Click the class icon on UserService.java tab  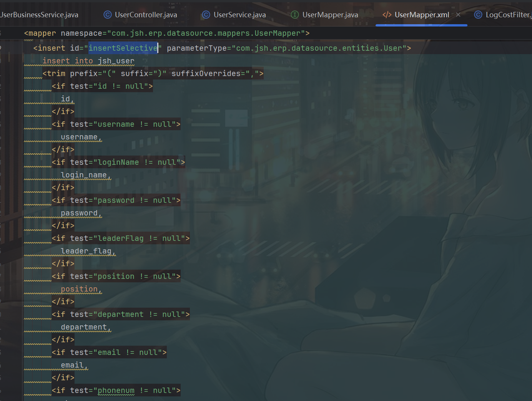pyautogui.click(x=206, y=15)
